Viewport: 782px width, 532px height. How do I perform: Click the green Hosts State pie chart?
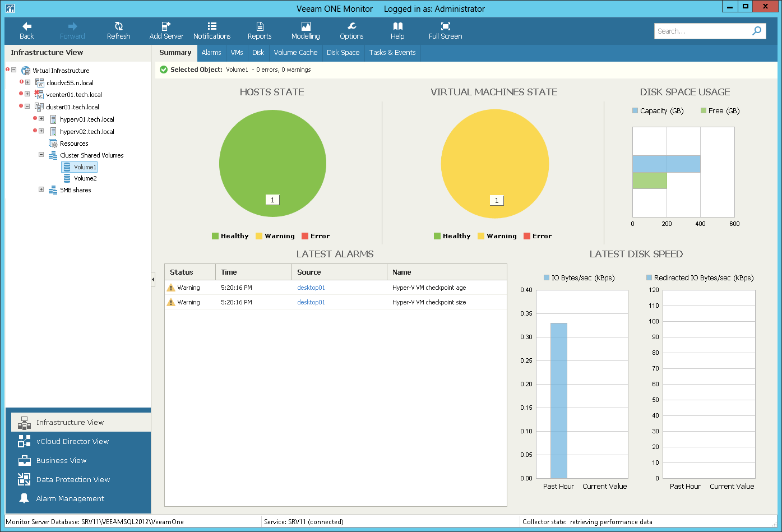pyautogui.click(x=272, y=163)
